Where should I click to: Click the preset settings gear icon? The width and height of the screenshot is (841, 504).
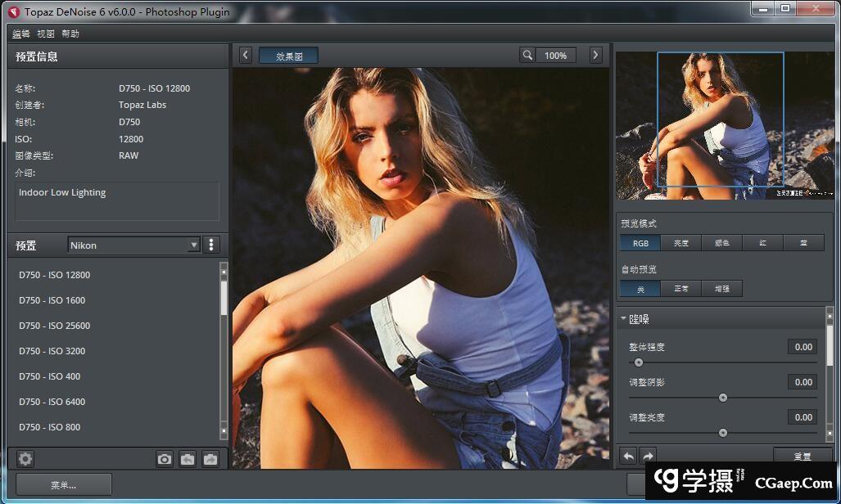click(x=25, y=459)
